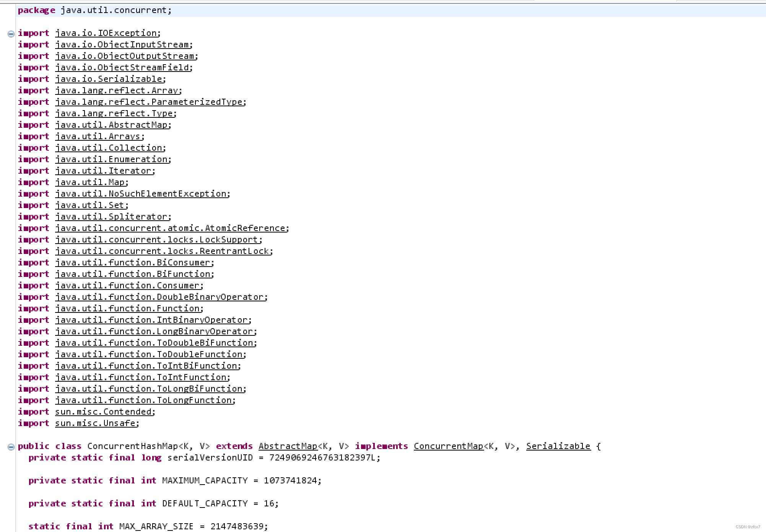
Task: Click Serializable in the class declaration
Action: pyautogui.click(x=558, y=446)
